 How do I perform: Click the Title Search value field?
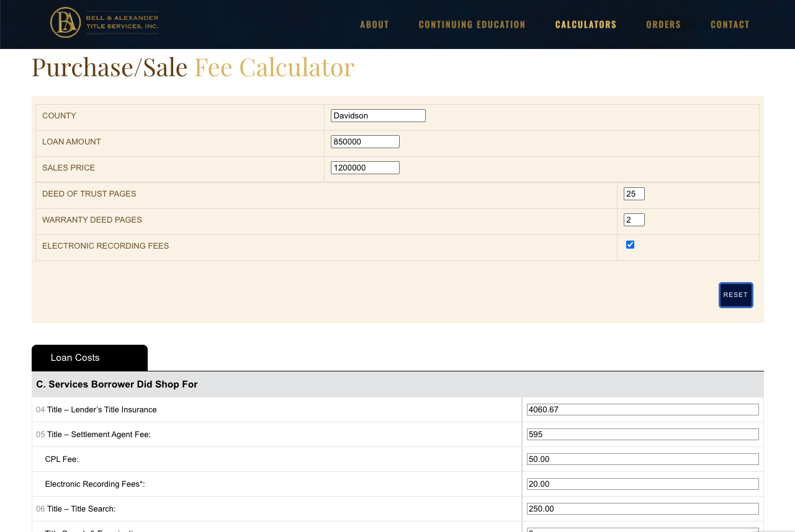tap(642, 508)
